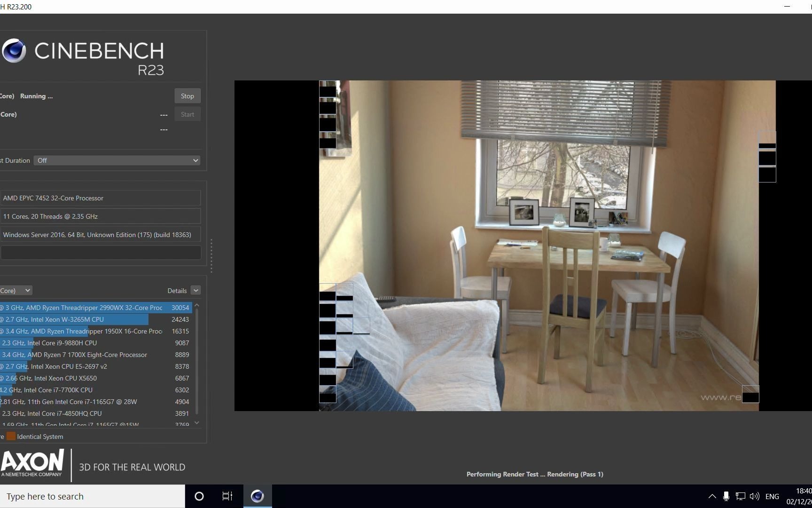The width and height of the screenshot is (812, 508).
Task: Click the Running status text
Action: pos(36,96)
